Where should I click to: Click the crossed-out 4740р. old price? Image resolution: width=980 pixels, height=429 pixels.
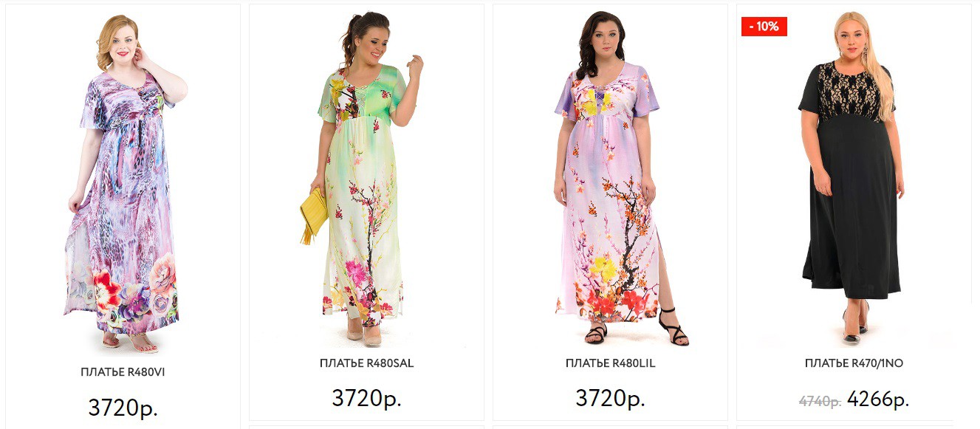[x=820, y=402]
